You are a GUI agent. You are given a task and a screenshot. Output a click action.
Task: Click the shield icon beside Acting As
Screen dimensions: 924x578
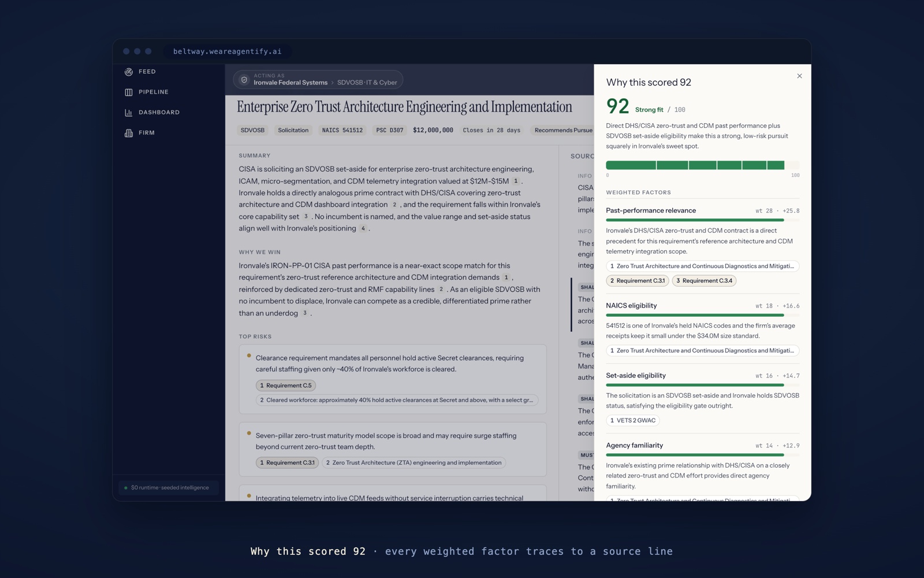coord(244,80)
